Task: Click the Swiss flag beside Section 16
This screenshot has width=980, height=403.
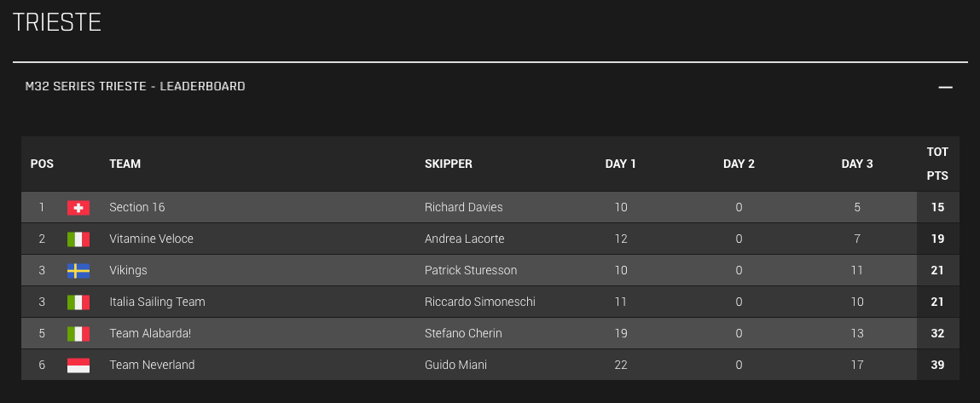Action: [x=78, y=208]
